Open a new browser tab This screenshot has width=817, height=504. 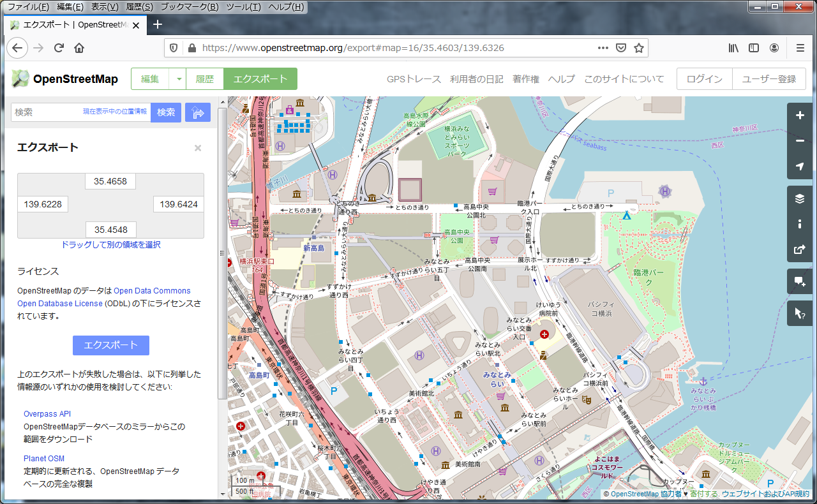[158, 24]
